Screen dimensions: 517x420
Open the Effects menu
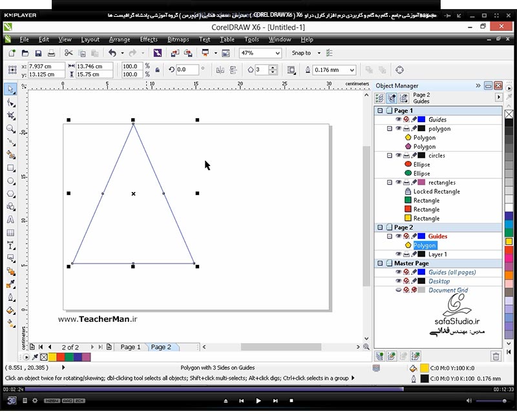point(149,39)
